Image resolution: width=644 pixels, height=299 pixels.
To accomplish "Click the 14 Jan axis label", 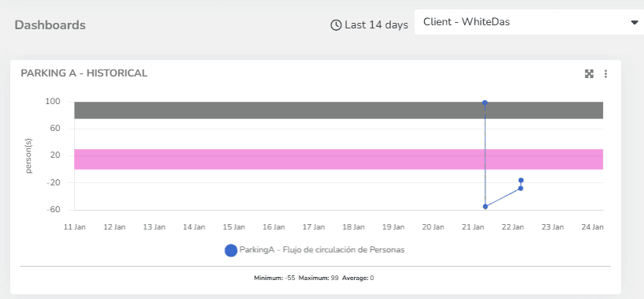I will [194, 226].
